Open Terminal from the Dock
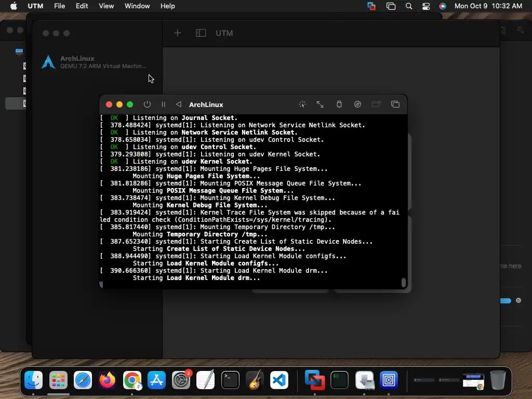The height and width of the screenshot is (399, 532). 230,380
